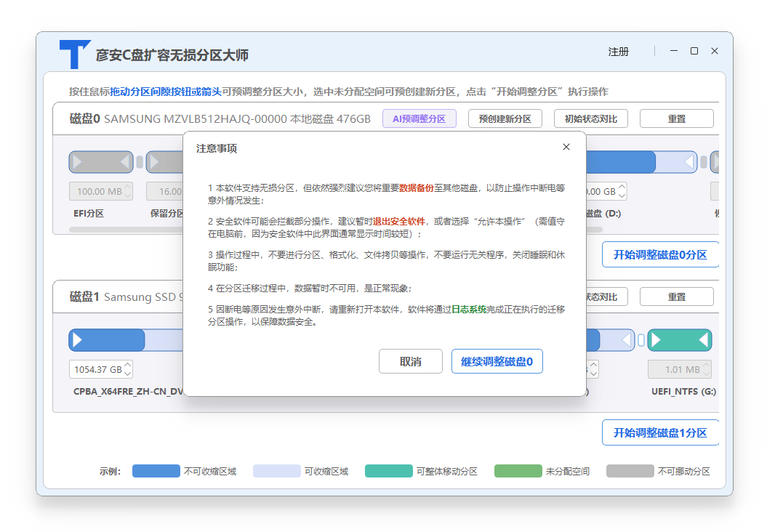Open 注册 registration link in title bar
This screenshot has height=532, width=767.
618,52
